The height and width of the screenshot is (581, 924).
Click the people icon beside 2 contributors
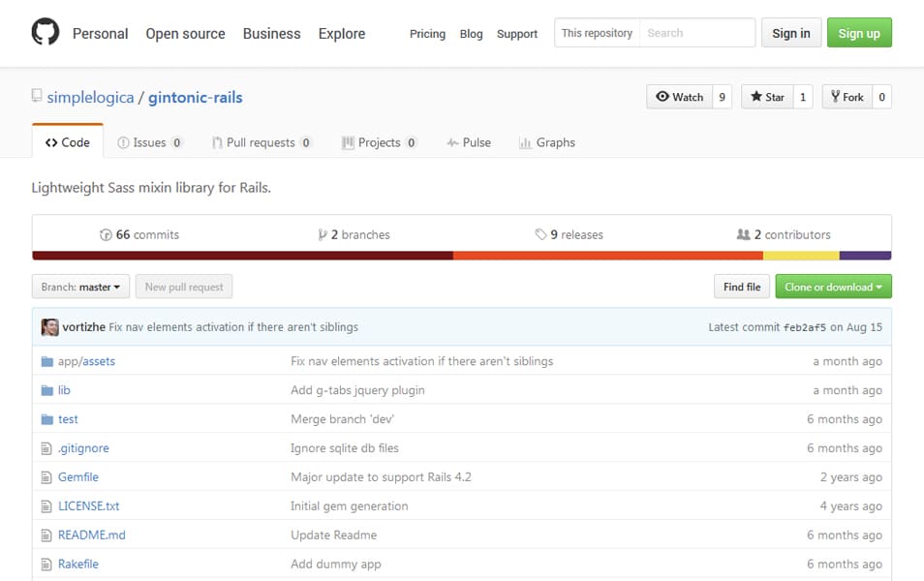point(743,234)
